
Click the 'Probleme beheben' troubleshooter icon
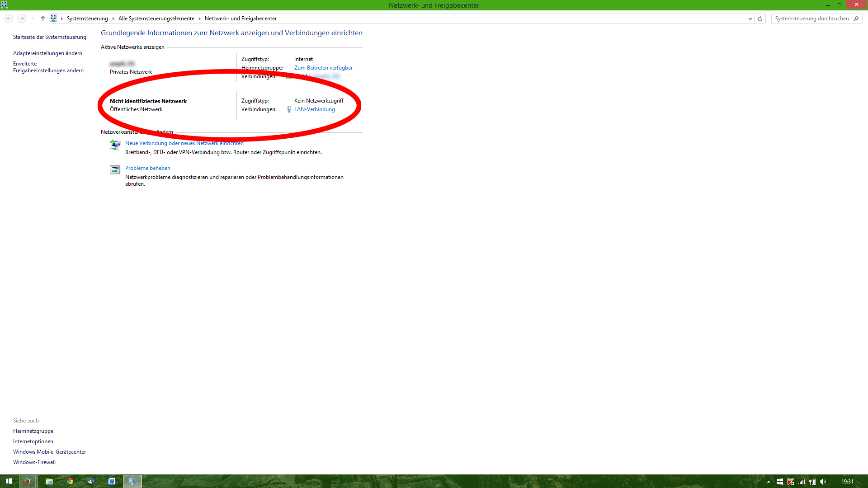click(x=115, y=169)
